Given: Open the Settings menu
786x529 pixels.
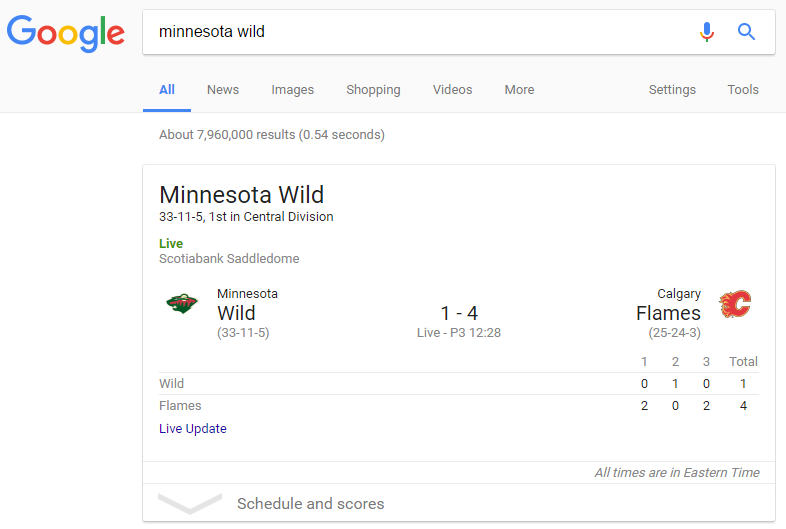Looking at the screenshot, I should point(672,90).
